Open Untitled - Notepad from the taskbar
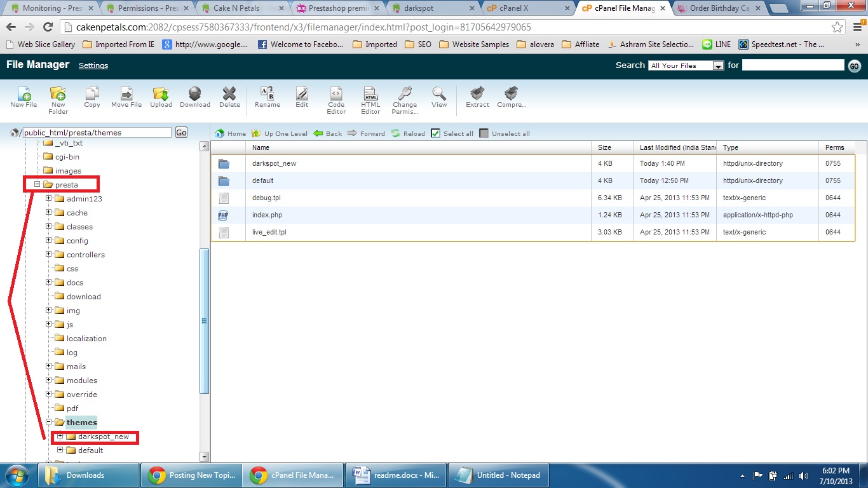868x488 pixels. tap(499, 475)
